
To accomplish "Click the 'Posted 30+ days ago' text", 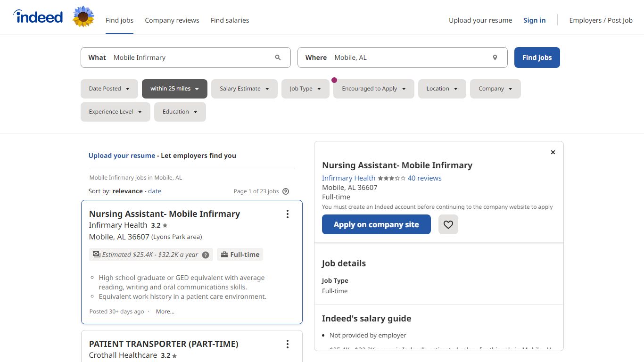I will tap(116, 312).
